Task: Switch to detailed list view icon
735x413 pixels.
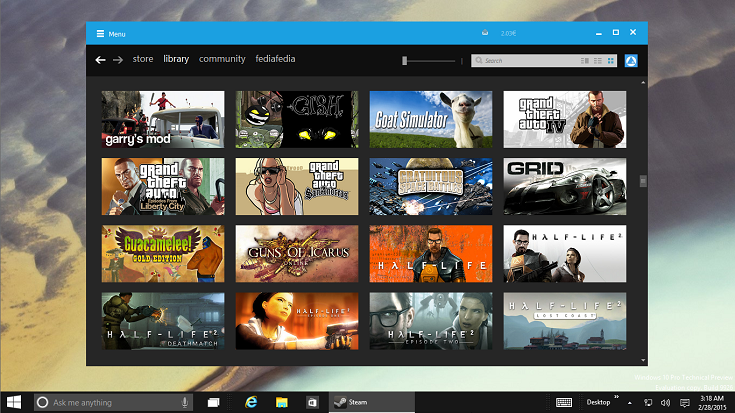Action: point(585,61)
